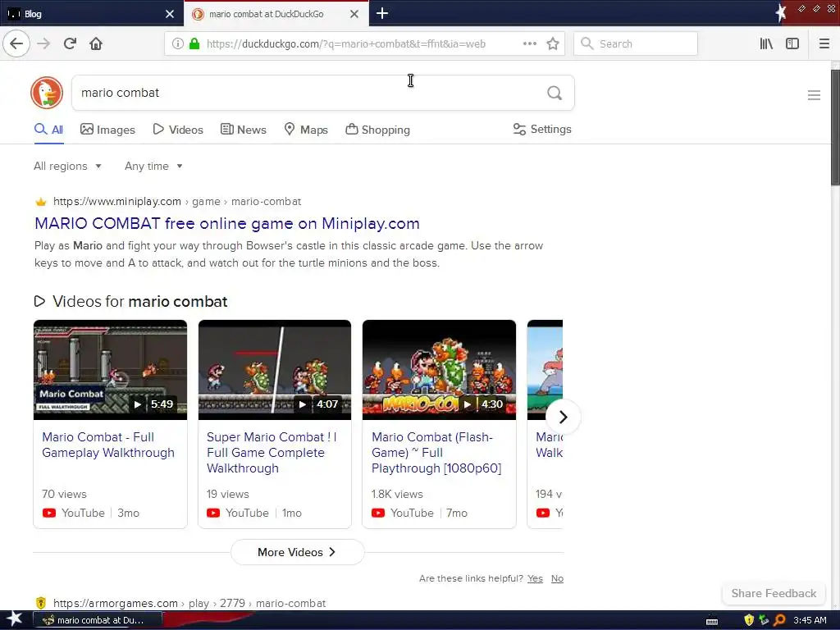Switch to Maps results
Screen dimensions: 840x630
tap(306, 130)
